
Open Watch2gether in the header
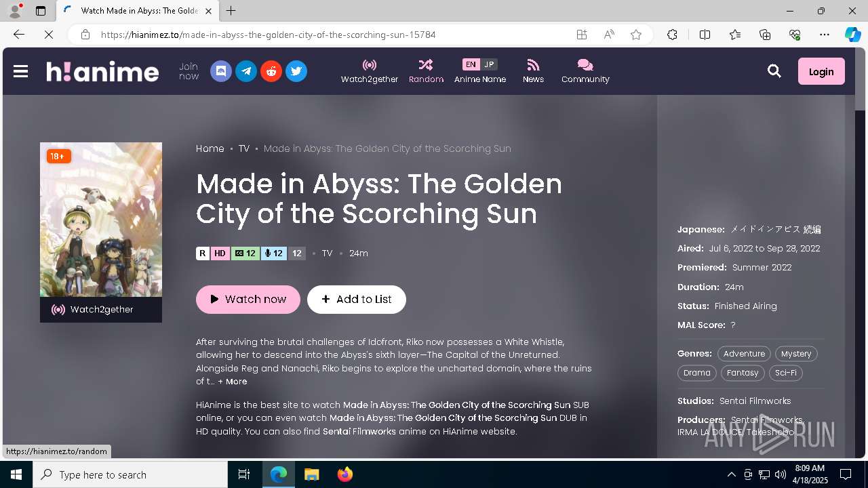tap(370, 71)
